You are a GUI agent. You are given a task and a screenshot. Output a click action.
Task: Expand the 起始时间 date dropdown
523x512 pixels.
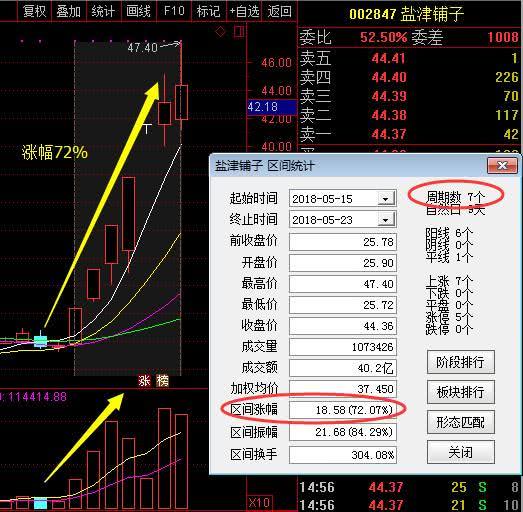[x=386, y=199]
